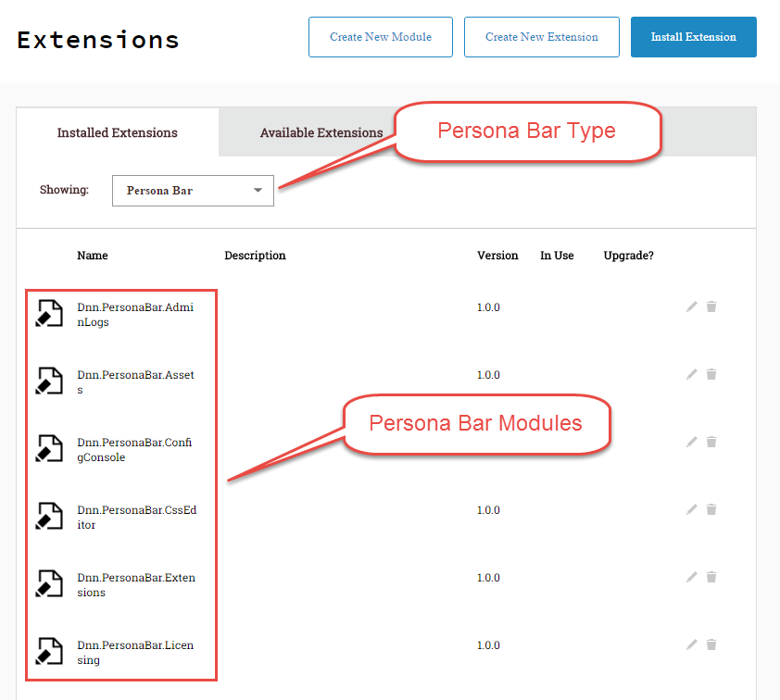This screenshot has height=700, width=780.
Task: Select the Dnn.PersonaBar.AdminLogs name text
Action: pyautogui.click(x=135, y=315)
